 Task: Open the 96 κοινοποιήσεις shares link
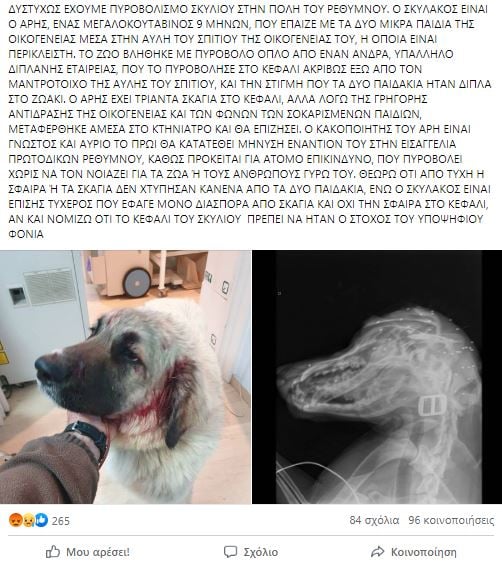point(451,520)
